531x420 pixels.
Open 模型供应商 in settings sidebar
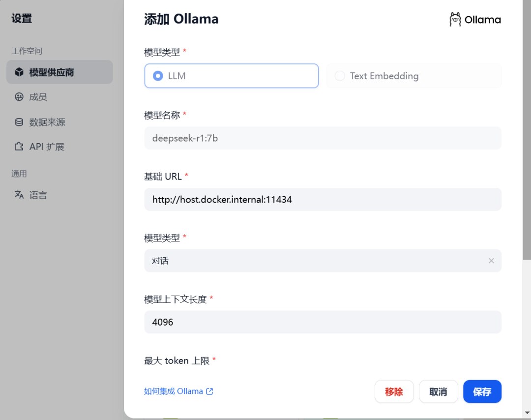[59, 72]
